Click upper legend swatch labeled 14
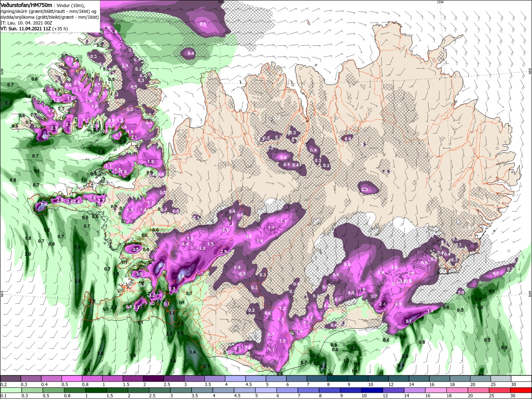 (419, 379)
